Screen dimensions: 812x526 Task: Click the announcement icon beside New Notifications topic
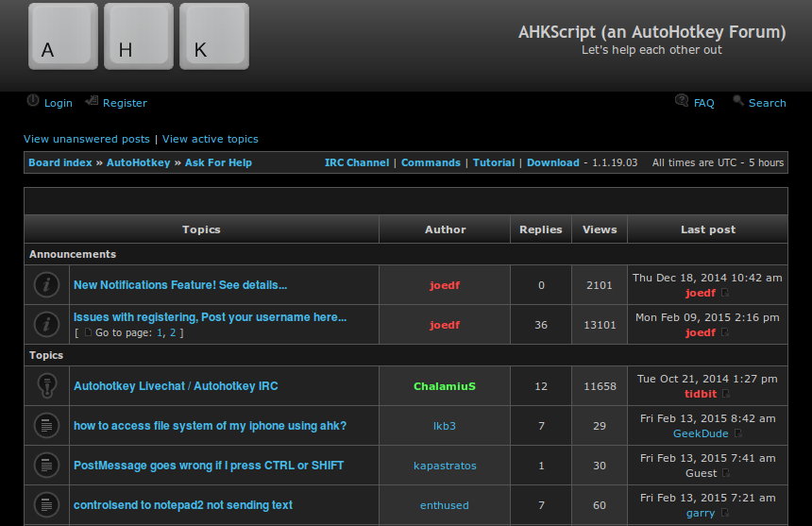tap(46, 284)
